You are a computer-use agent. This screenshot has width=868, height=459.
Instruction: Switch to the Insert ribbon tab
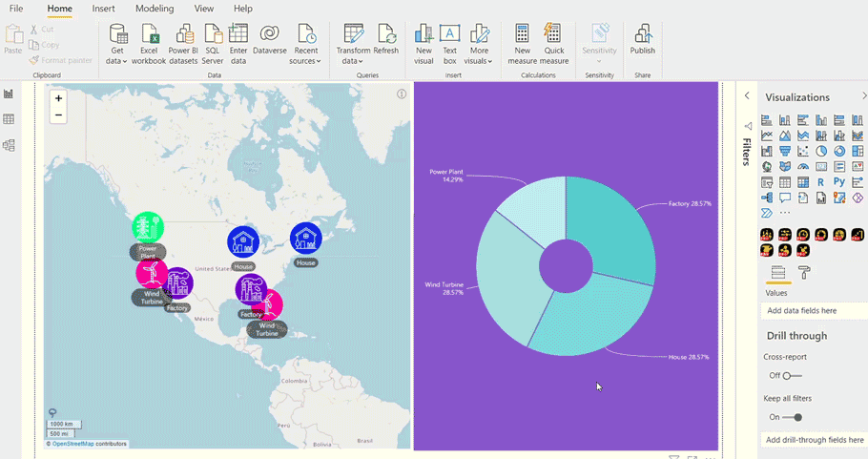pyautogui.click(x=103, y=9)
